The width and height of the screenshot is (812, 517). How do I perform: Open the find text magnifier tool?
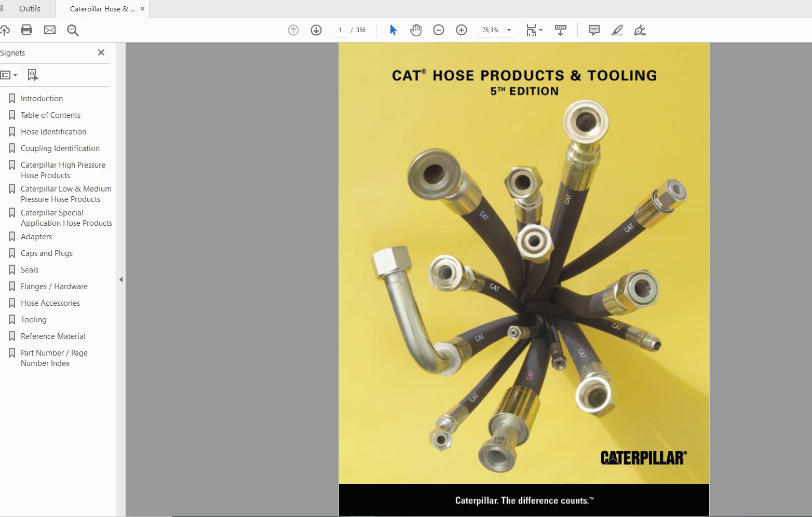click(73, 30)
